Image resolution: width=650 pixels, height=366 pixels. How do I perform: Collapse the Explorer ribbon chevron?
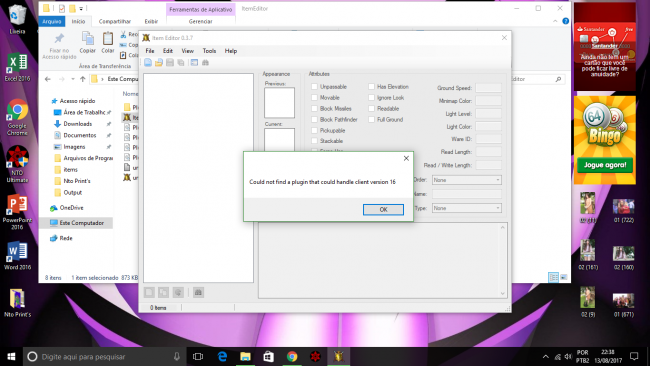555,21
